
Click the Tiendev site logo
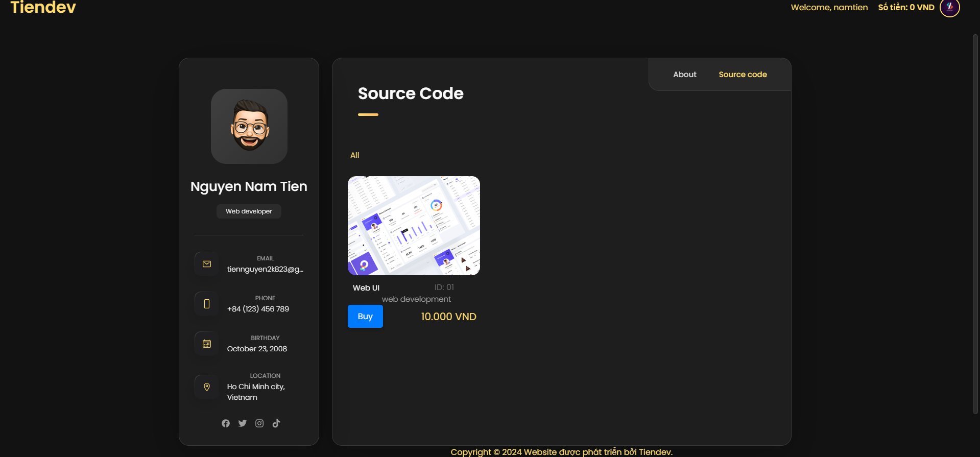coord(43,8)
